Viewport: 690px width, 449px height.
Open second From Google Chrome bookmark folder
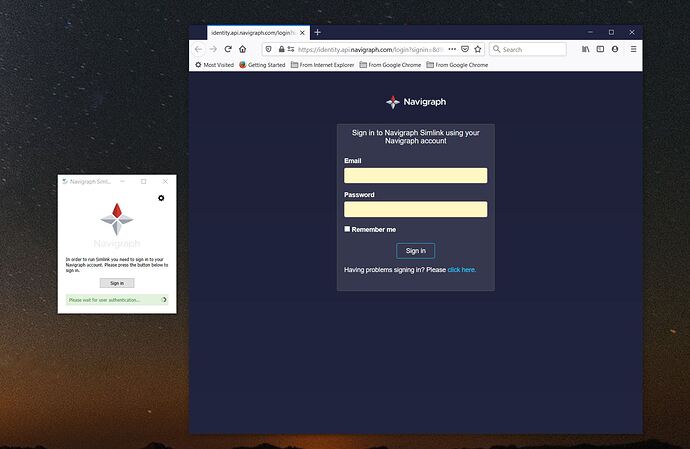457,65
